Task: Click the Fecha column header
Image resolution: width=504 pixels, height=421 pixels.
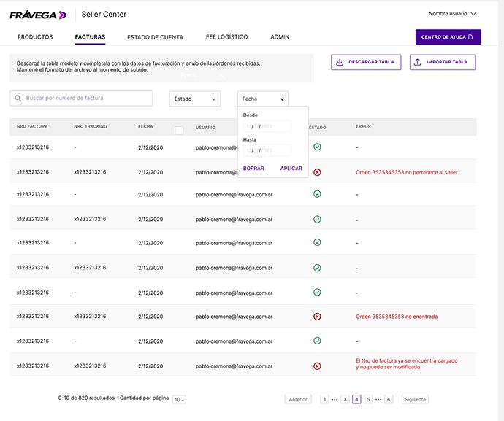Action: pos(145,126)
